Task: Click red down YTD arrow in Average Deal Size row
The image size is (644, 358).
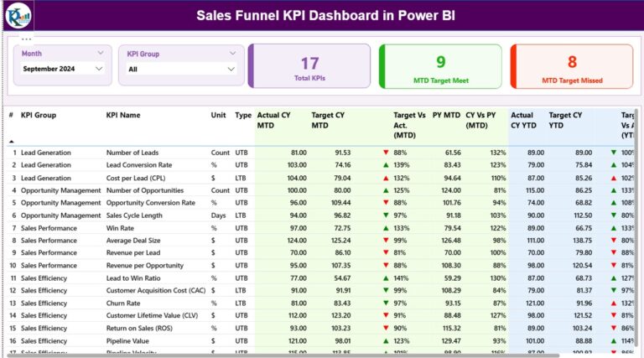Action: pyautogui.click(x=614, y=240)
